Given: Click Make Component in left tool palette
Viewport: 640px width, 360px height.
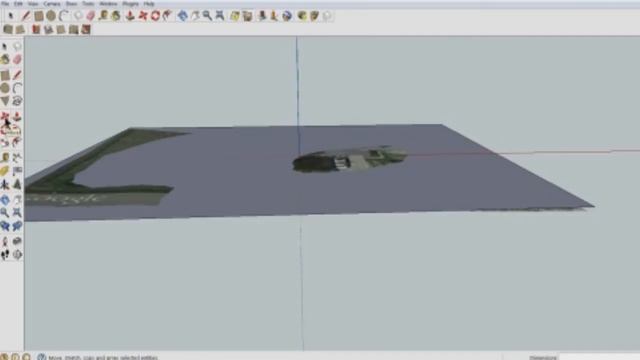Looking at the screenshot, I should coord(17,47).
